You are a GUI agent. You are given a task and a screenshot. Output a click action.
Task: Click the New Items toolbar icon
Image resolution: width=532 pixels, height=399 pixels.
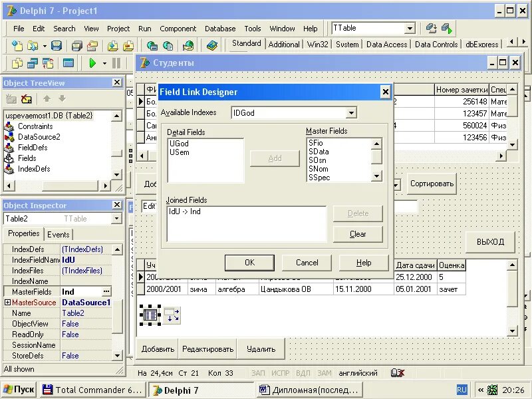click(x=17, y=45)
